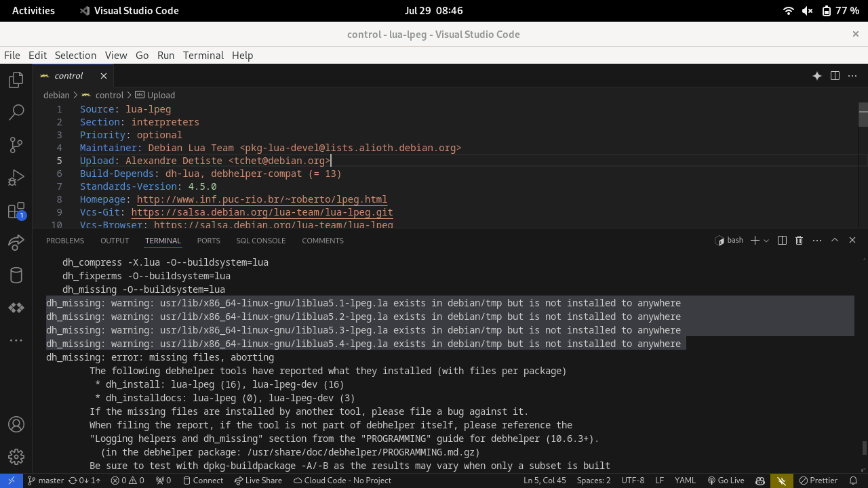
Task: Switch to the PORTS panel tab
Action: 208,241
